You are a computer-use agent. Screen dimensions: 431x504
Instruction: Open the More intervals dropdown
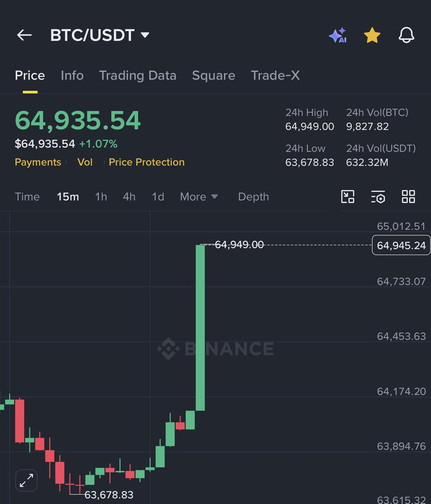tap(199, 197)
